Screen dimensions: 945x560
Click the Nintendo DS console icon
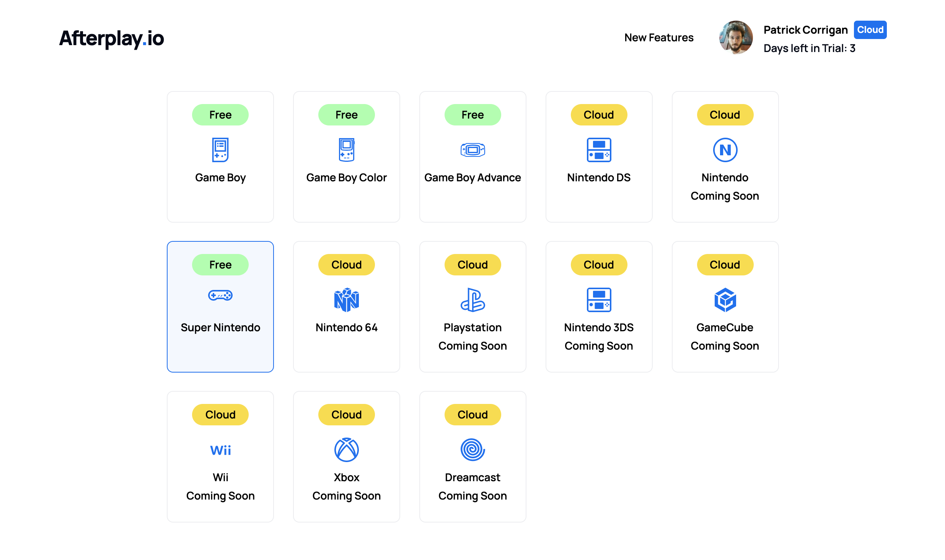coord(599,150)
